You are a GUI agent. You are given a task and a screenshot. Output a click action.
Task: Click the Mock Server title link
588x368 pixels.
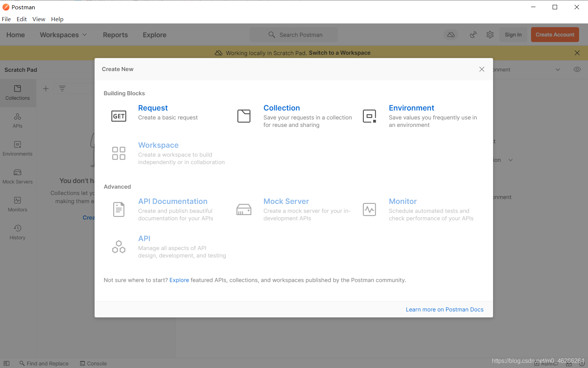click(286, 201)
